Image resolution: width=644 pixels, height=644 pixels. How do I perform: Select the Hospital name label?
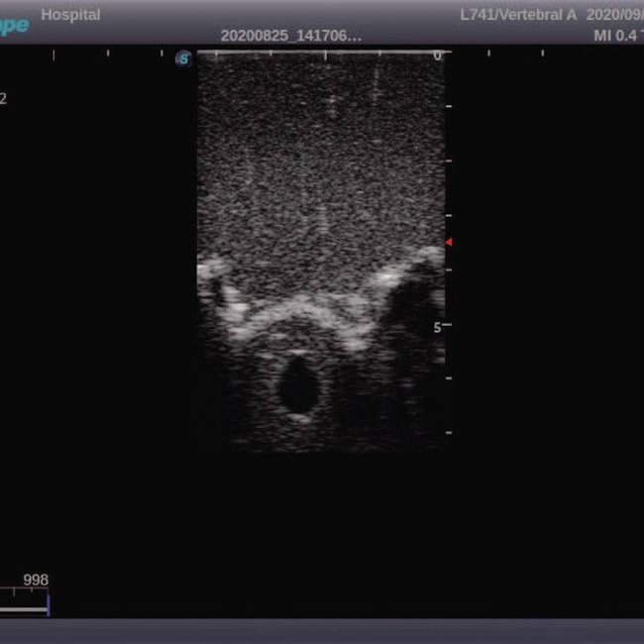coord(70,15)
